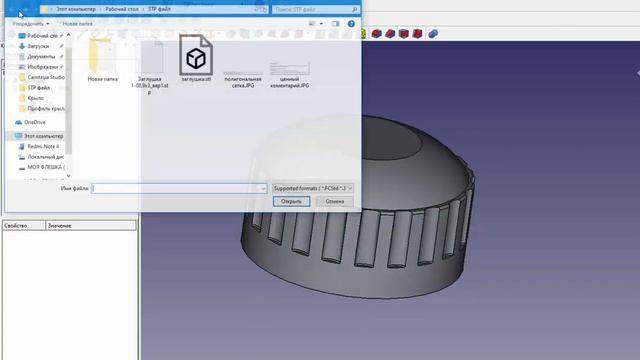Expand chevron after Рабочий стол in breadcrumb
This screenshot has width=640, height=360.
143,9
